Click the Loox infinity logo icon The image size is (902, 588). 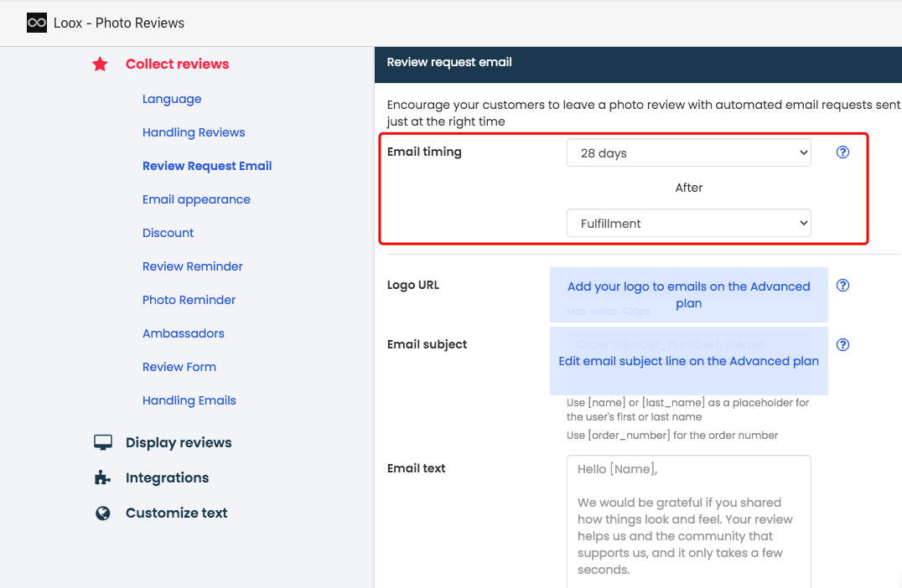click(37, 23)
